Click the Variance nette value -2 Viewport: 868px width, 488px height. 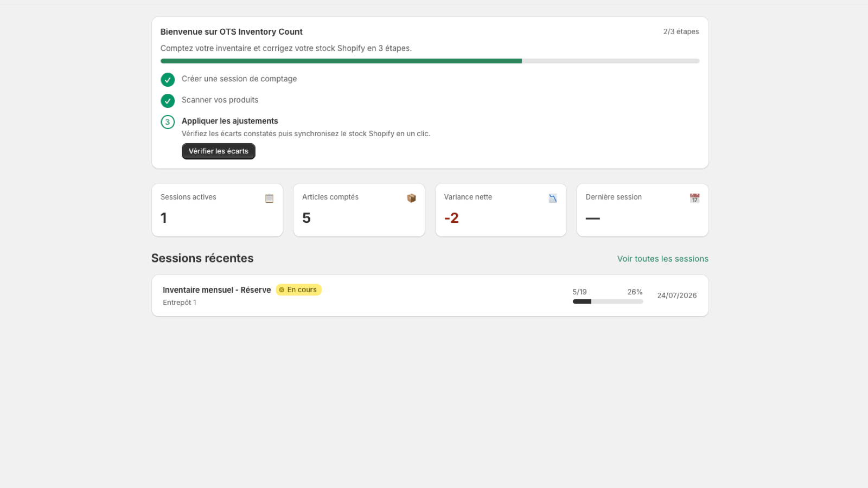tap(451, 218)
